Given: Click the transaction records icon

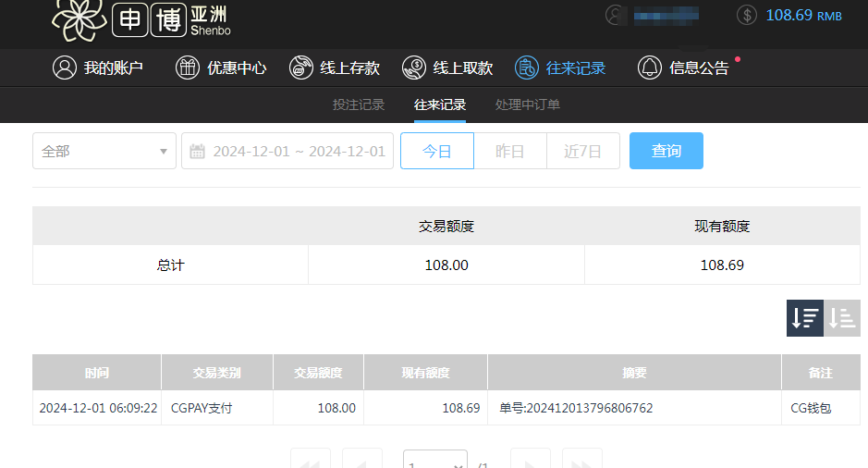Looking at the screenshot, I should (x=527, y=68).
